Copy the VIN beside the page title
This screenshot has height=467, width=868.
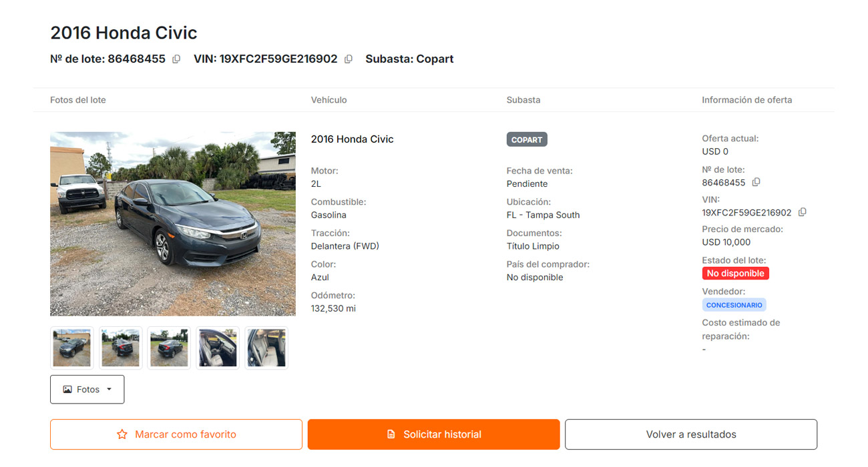[349, 59]
